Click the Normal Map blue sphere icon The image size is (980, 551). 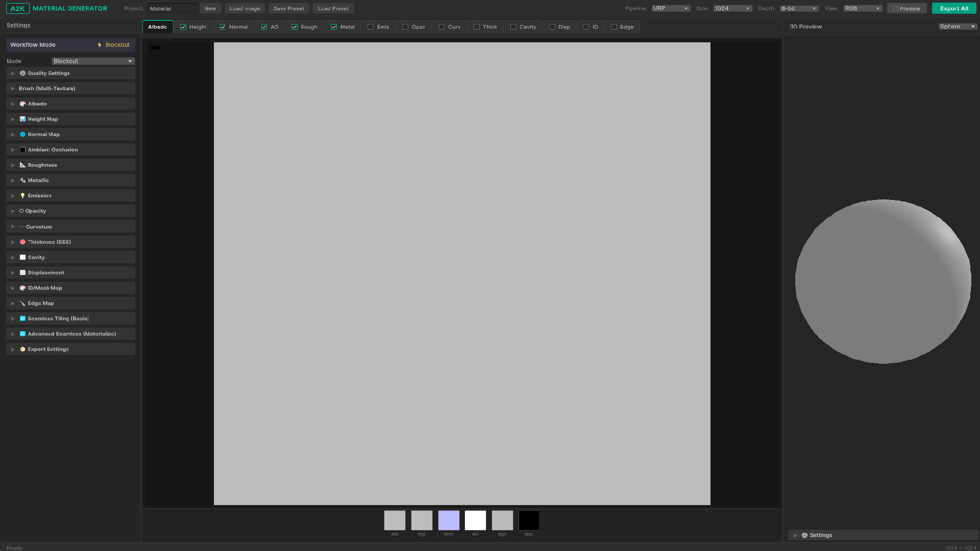tap(22, 135)
